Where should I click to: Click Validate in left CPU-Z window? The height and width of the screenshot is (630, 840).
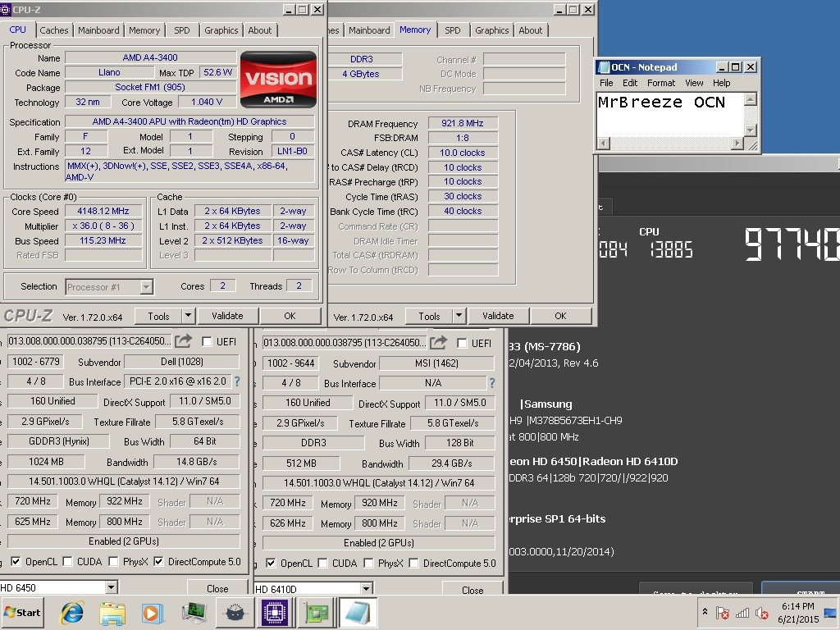[227, 316]
